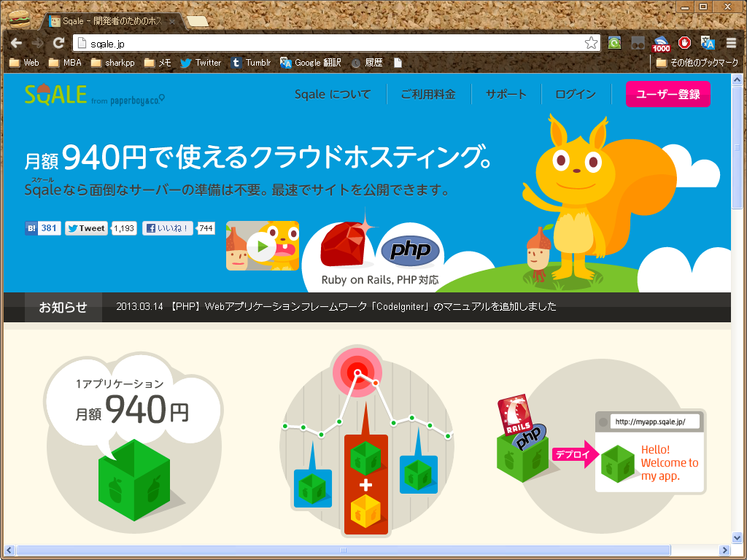Click the horizontal scrollbar right arrow

pos(724,551)
